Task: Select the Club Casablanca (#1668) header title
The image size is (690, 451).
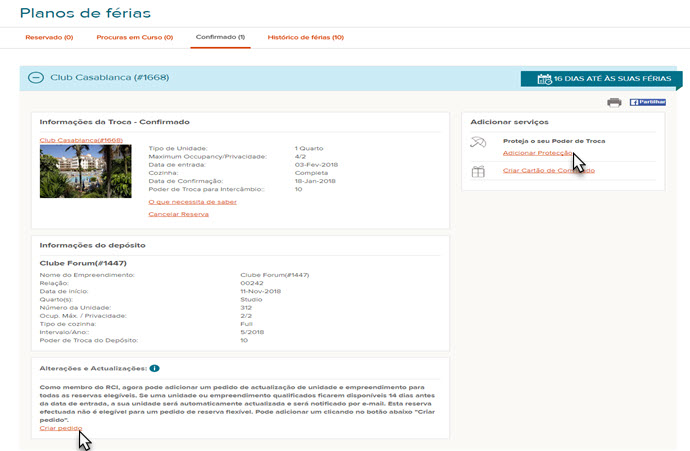Action: (110, 77)
